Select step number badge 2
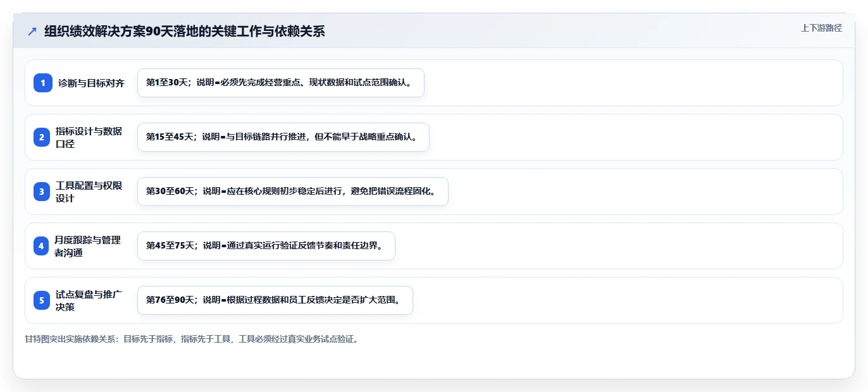Screen dimensions: 868x392 click(x=42, y=137)
